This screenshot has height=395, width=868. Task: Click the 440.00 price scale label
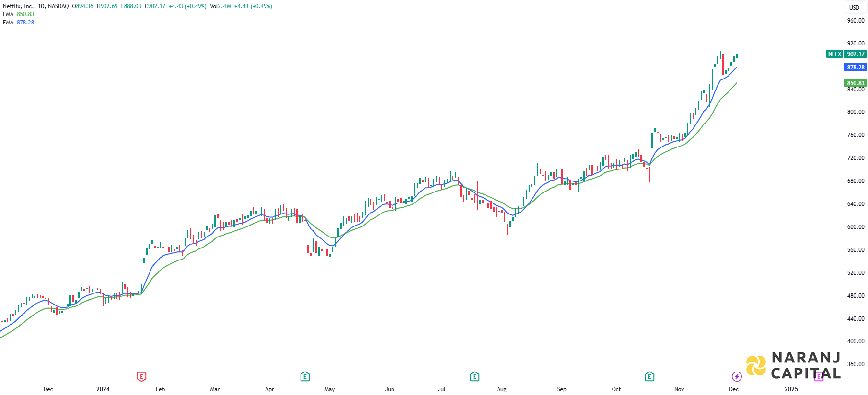(856, 319)
